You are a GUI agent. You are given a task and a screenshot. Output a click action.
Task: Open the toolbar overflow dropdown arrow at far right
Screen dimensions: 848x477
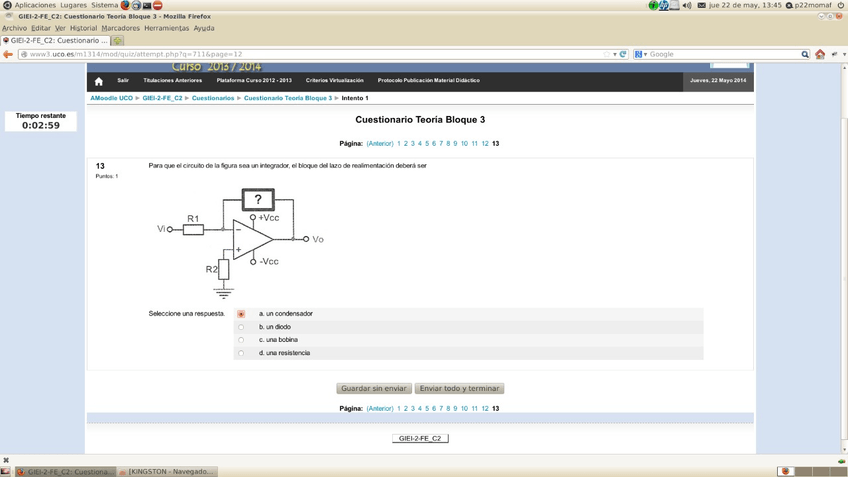click(844, 54)
